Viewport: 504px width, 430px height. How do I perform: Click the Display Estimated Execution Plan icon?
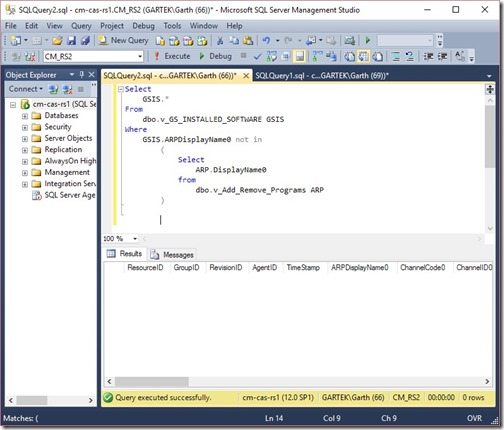coord(271,57)
